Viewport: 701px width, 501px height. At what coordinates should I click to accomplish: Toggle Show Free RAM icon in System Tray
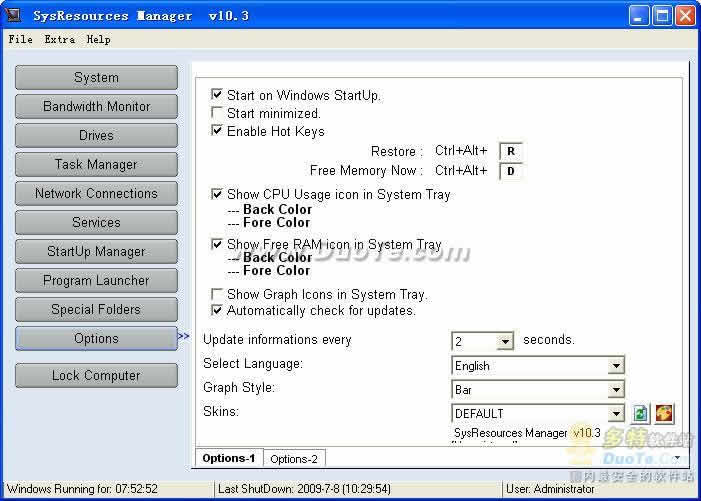216,244
